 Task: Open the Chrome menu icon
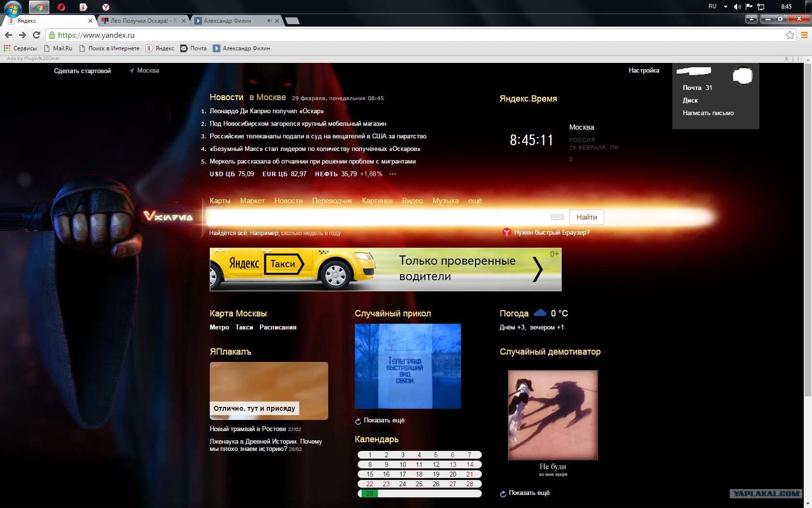point(805,35)
